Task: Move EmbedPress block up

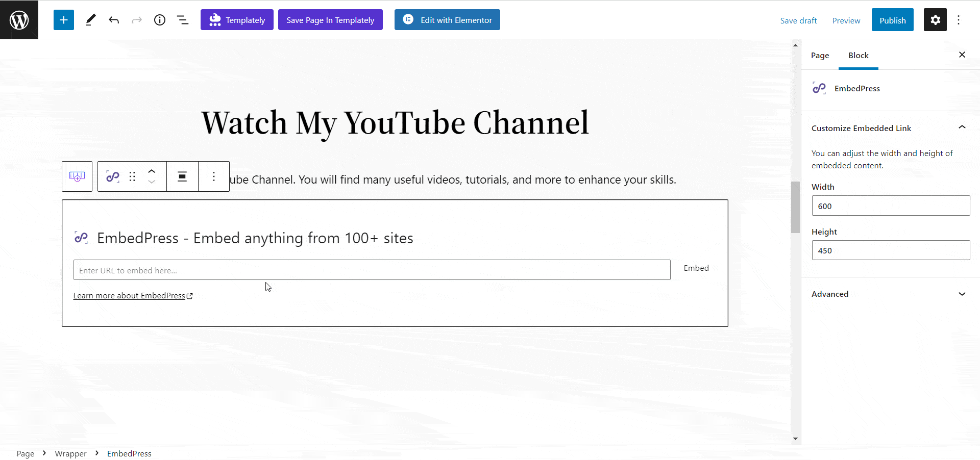Action: point(152,171)
